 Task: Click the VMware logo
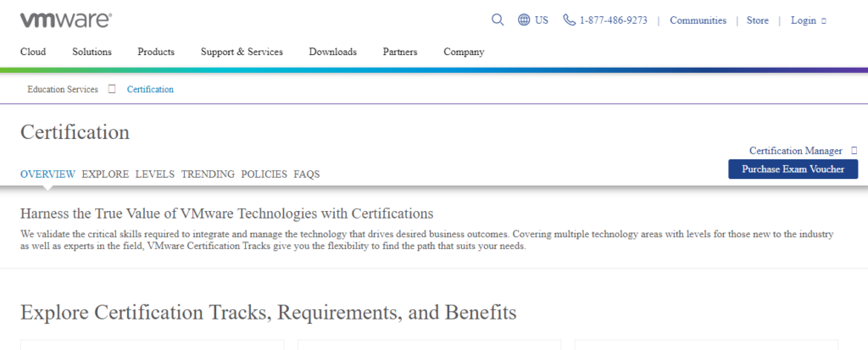[65, 20]
